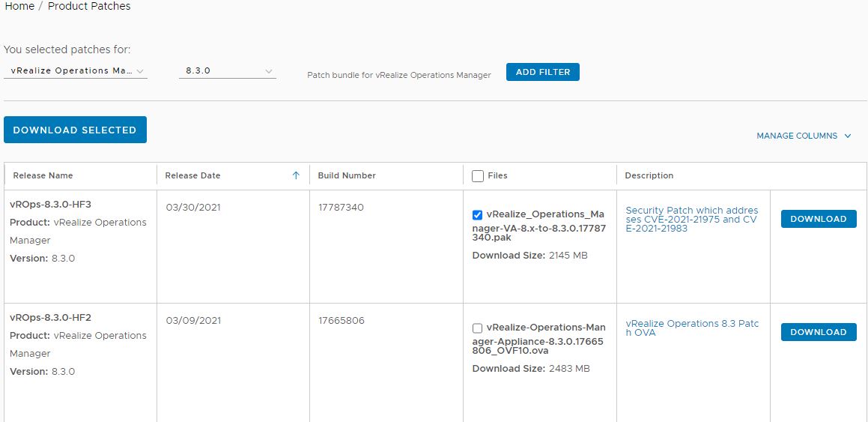Click the Release Date sort arrow icon

(x=296, y=175)
